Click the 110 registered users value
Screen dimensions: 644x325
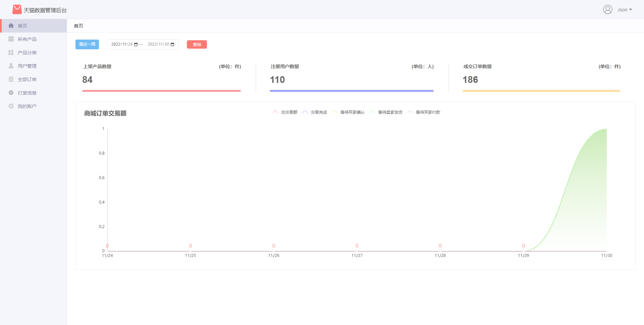(x=277, y=79)
